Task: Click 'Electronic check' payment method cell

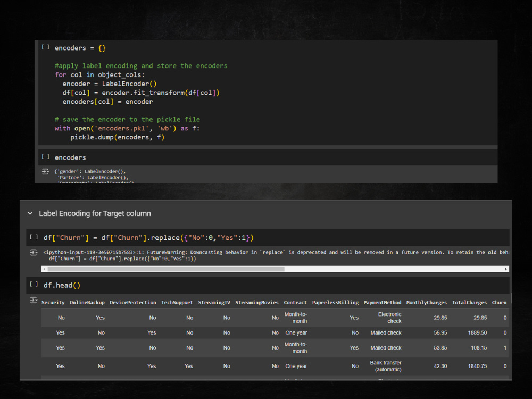Action: [x=389, y=318]
